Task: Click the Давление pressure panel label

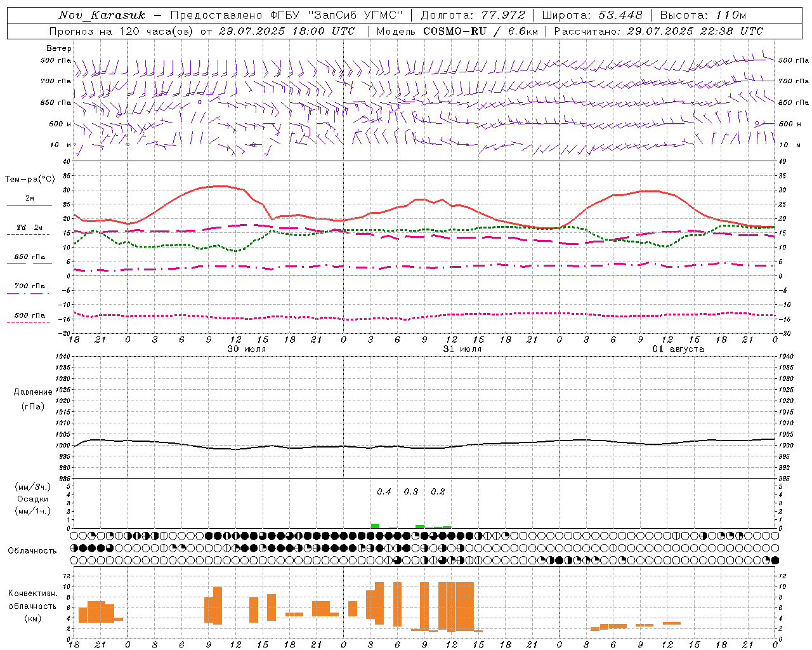Action: [x=33, y=392]
